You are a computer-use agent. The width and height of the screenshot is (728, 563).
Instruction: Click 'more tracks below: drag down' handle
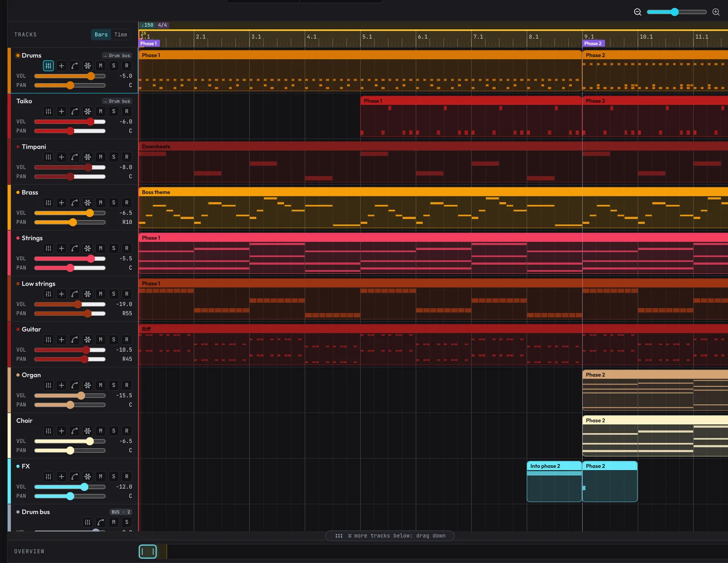(390, 536)
